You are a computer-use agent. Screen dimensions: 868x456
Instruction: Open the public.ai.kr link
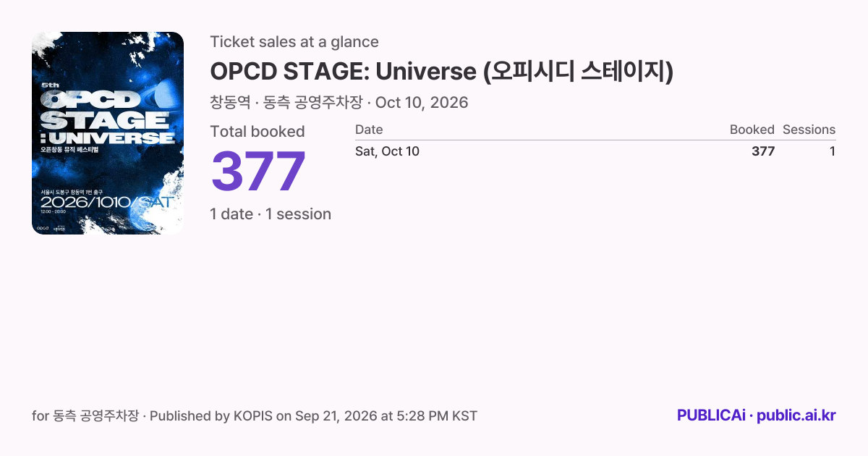point(796,415)
